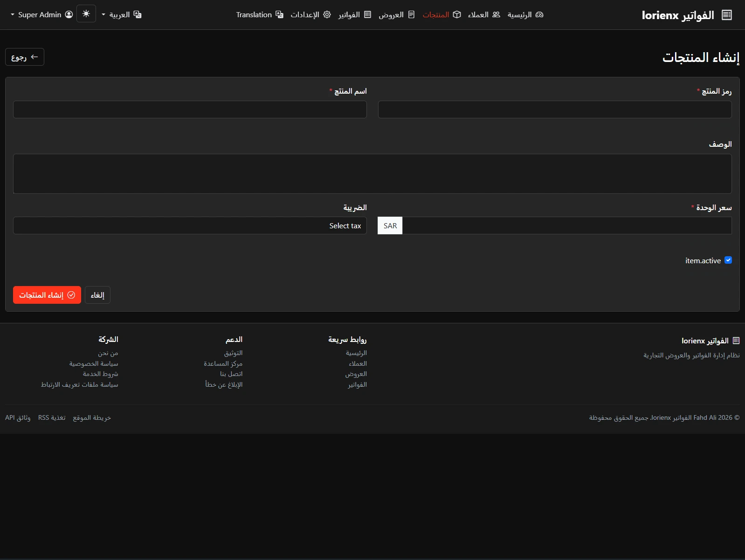
Task: Click the gear icon next to الإعدادات
Action: click(327, 14)
